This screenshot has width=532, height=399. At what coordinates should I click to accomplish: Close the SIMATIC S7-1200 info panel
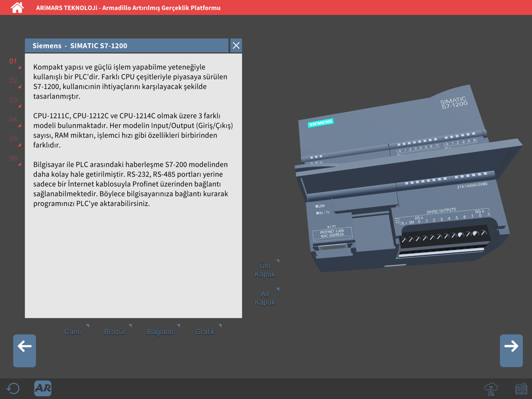(x=236, y=45)
